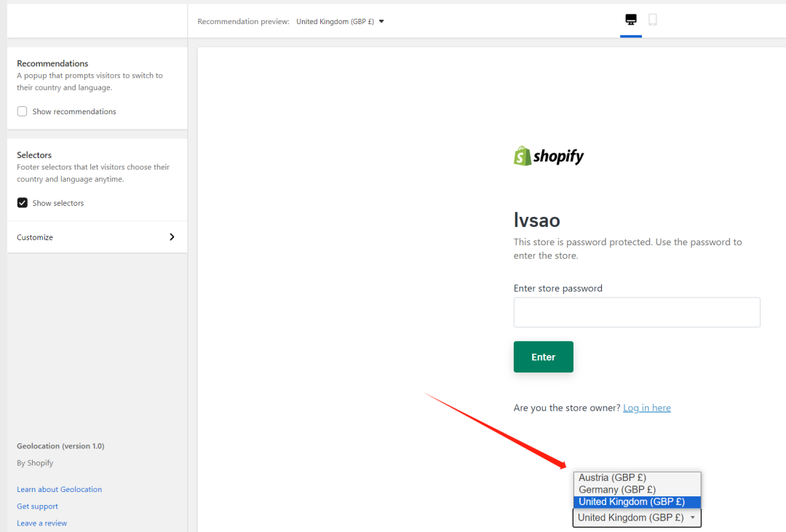Switch to mobile preview icon

[653, 20]
